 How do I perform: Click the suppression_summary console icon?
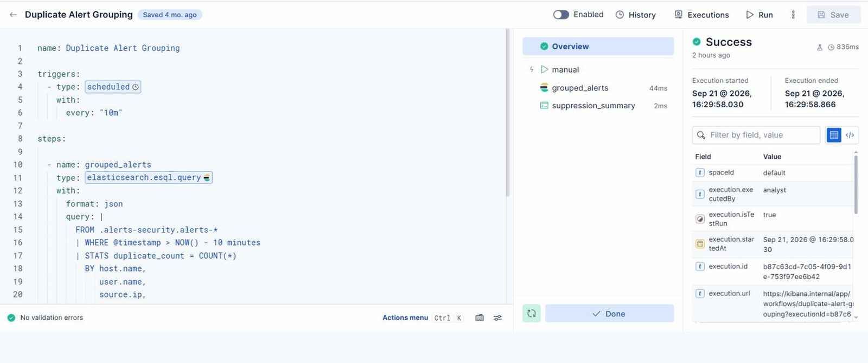click(544, 105)
